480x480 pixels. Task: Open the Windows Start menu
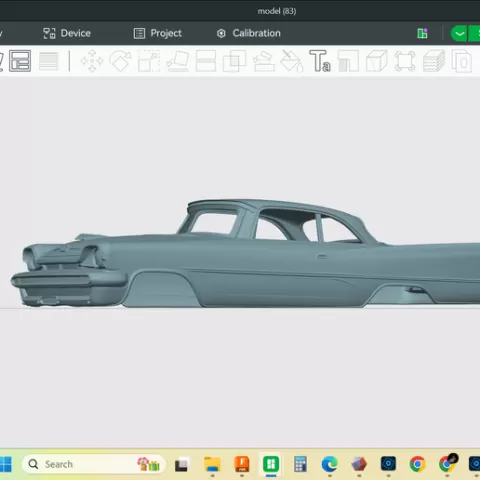click(x=5, y=464)
